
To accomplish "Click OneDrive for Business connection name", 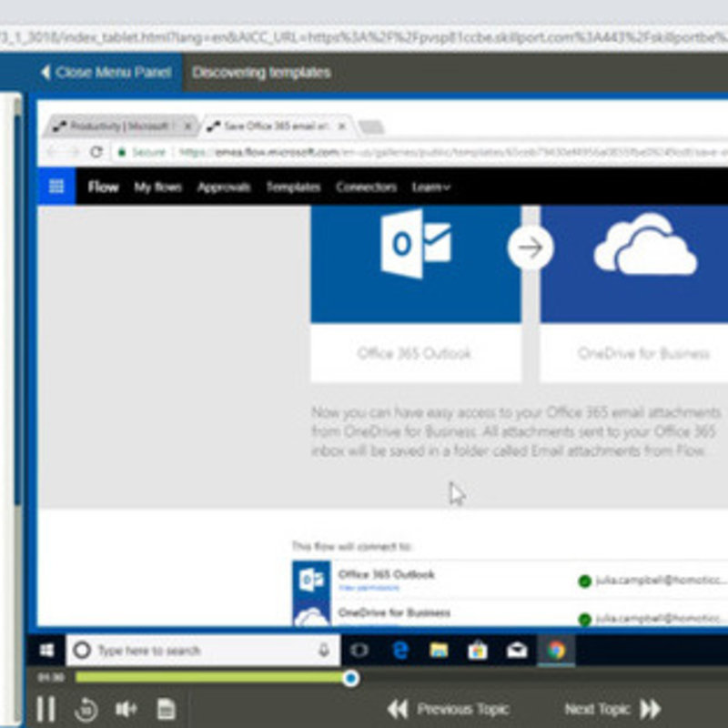I will pos(394,612).
